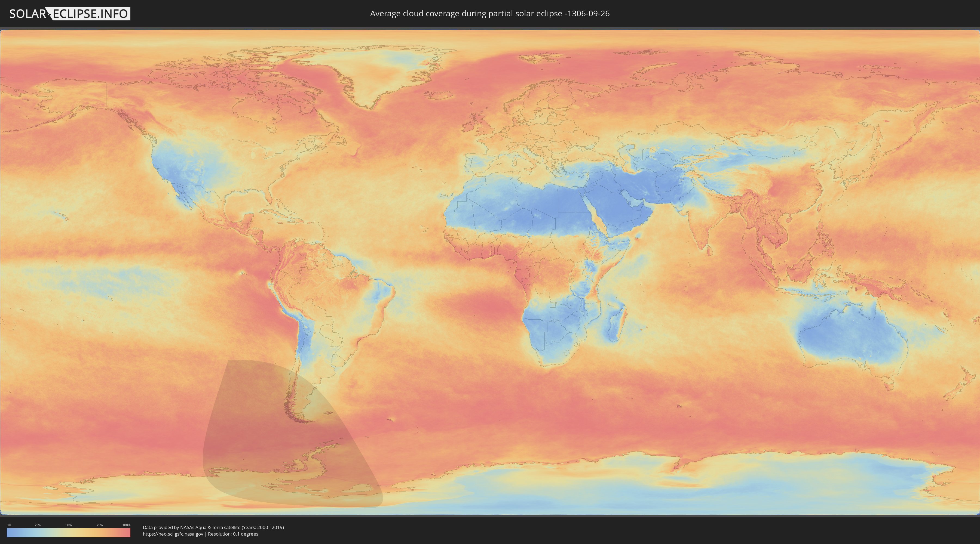Click the cloud coverage color gradient legend bar
The width and height of the screenshot is (980, 544).
(69, 533)
